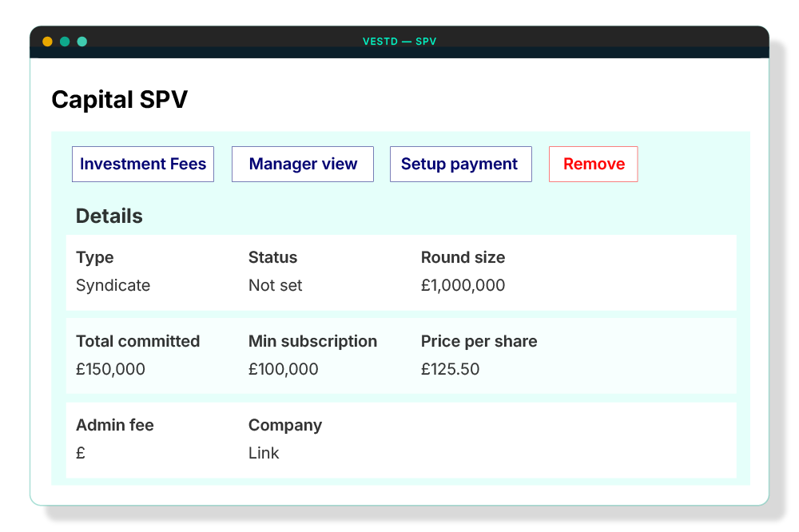
Task: Open the Investment Fees button
Action: (143, 164)
